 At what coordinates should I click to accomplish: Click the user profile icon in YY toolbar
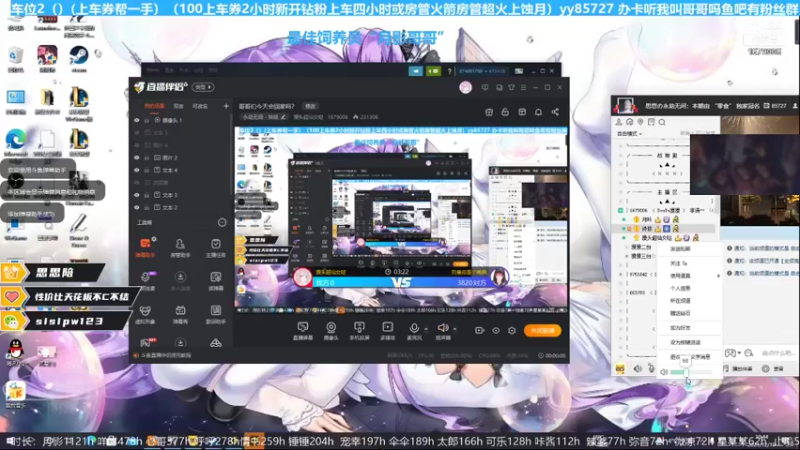point(619,122)
